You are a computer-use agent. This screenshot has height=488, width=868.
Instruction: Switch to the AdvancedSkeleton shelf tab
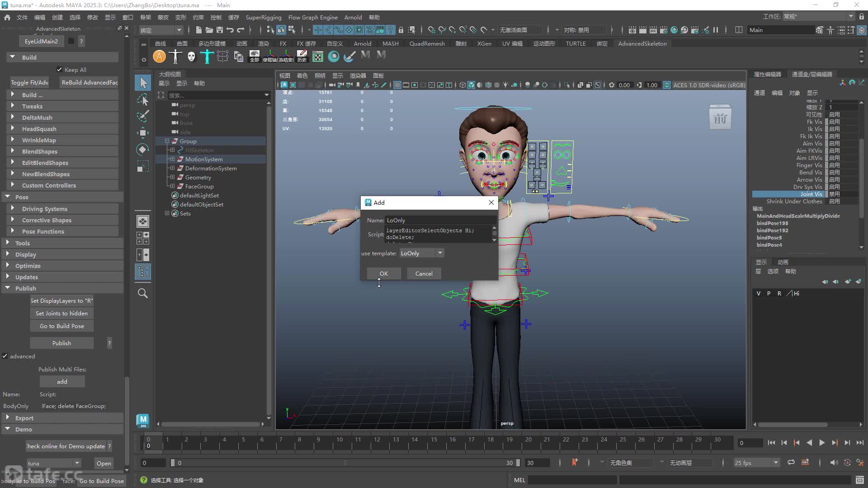pyautogui.click(x=642, y=43)
